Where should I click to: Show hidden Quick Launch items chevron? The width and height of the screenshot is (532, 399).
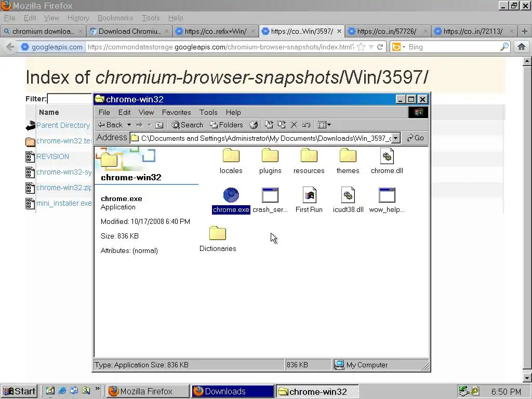[97, 389]
